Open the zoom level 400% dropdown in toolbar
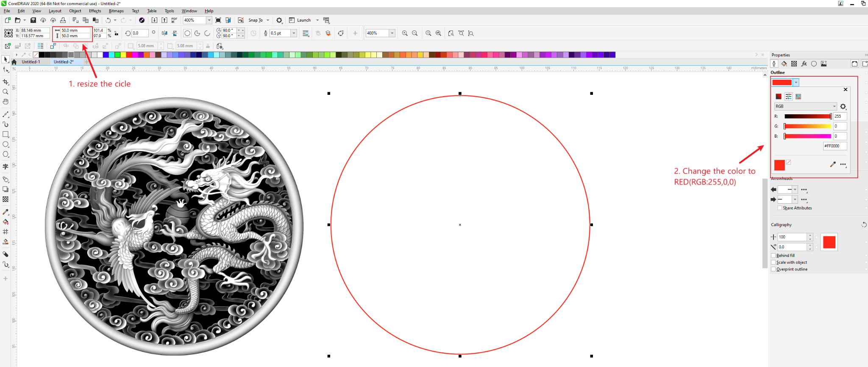Viewport: 868px width, 367px height. pyautogui.click(x=209, y=20)
